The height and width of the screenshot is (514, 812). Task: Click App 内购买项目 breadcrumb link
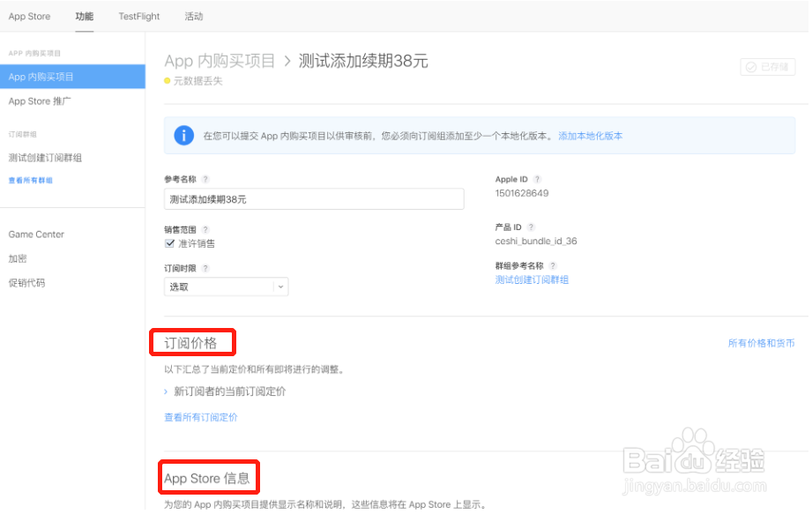[220, 61]
